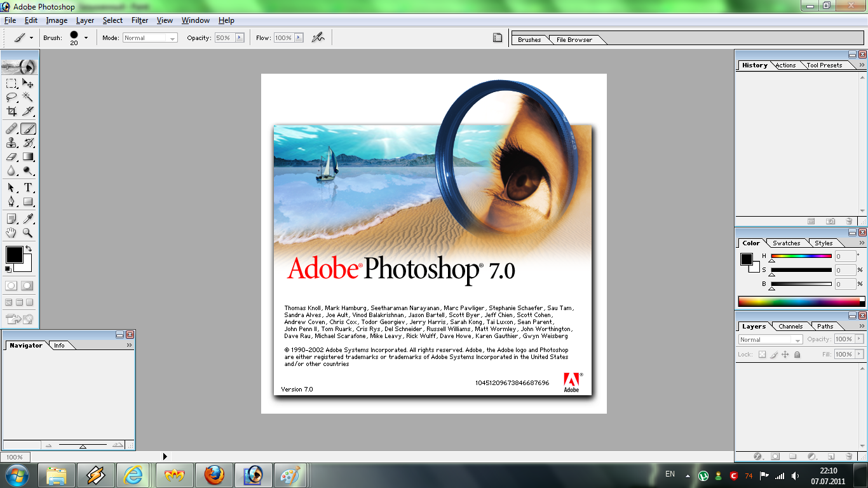Toggle Lock image pixels in Layers

point(773,355)
